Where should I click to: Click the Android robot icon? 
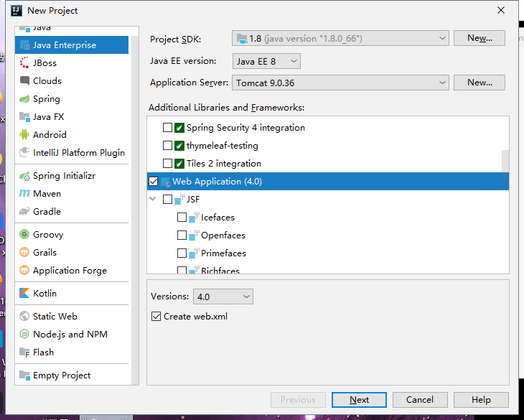tap(24, 135)
